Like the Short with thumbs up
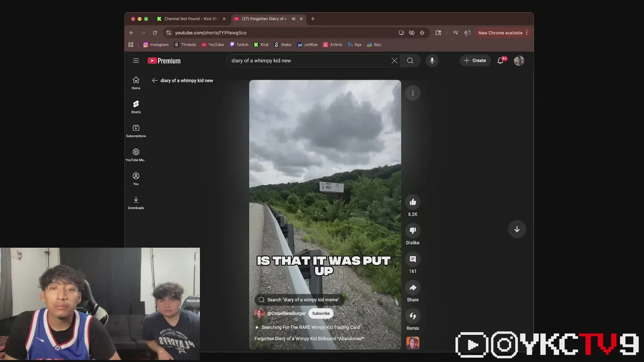This screenshot has width=644, height=362. 413,202
